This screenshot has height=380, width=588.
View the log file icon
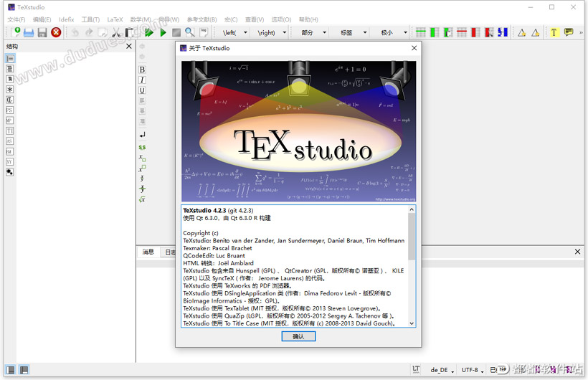pyautogui.click(x=204, y=33)
